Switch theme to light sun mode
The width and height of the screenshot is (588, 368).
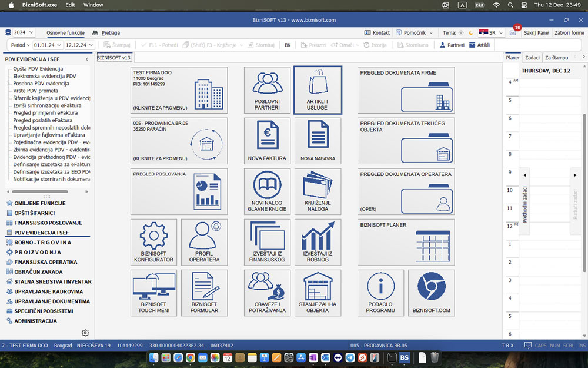coord(461,33)
